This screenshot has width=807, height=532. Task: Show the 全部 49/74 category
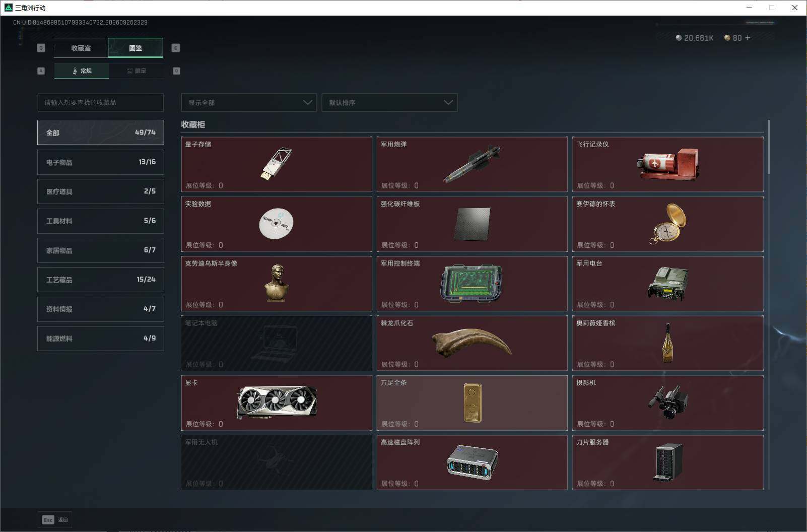[101, 132]
